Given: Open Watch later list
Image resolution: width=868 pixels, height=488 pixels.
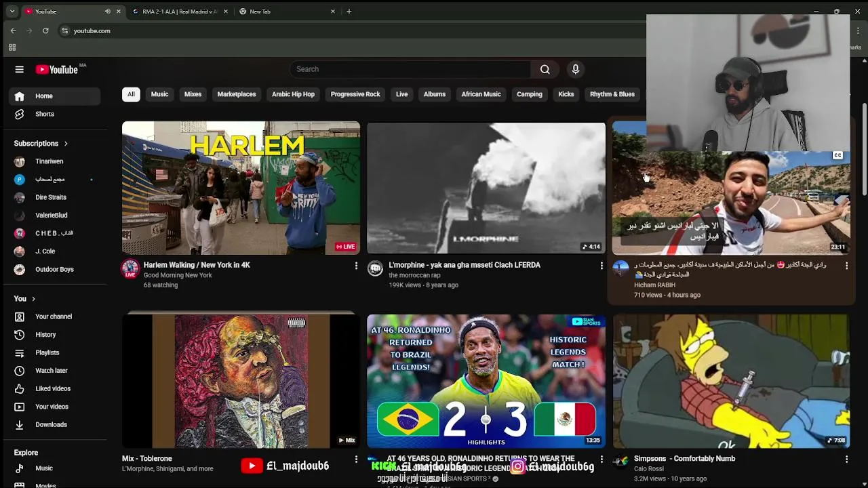Looking at the screenshot, I should 54,371.
